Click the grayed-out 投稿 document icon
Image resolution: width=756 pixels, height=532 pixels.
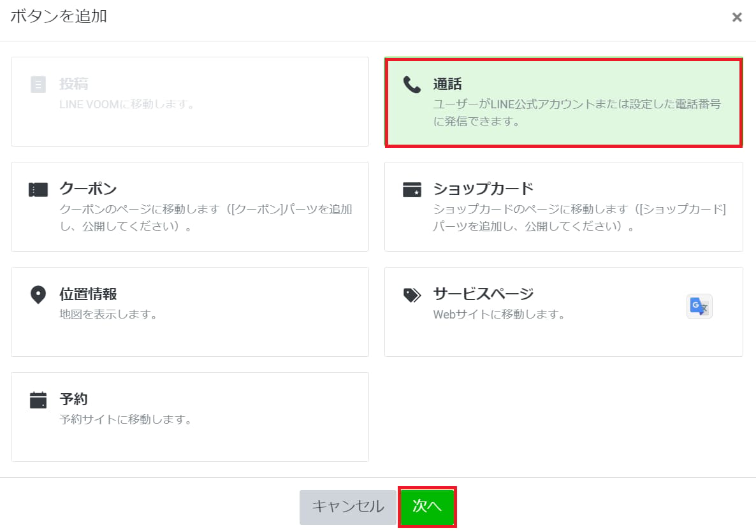(x=38, y=84)
